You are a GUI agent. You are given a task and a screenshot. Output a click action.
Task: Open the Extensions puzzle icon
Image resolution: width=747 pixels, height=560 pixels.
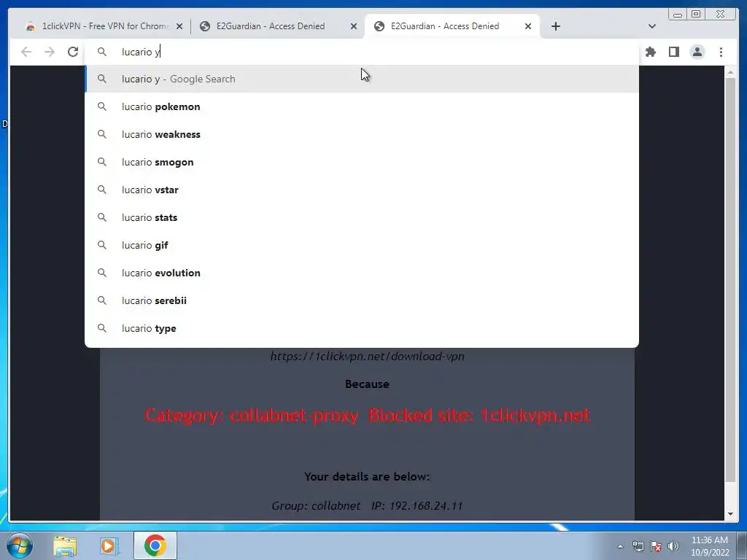tap(650, 52)
